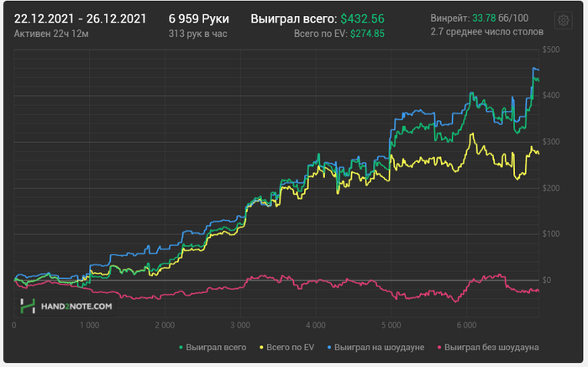
Task: Click the pink legend dot for 'Выиграл без шоудауна'
Action: click(439, 348)
